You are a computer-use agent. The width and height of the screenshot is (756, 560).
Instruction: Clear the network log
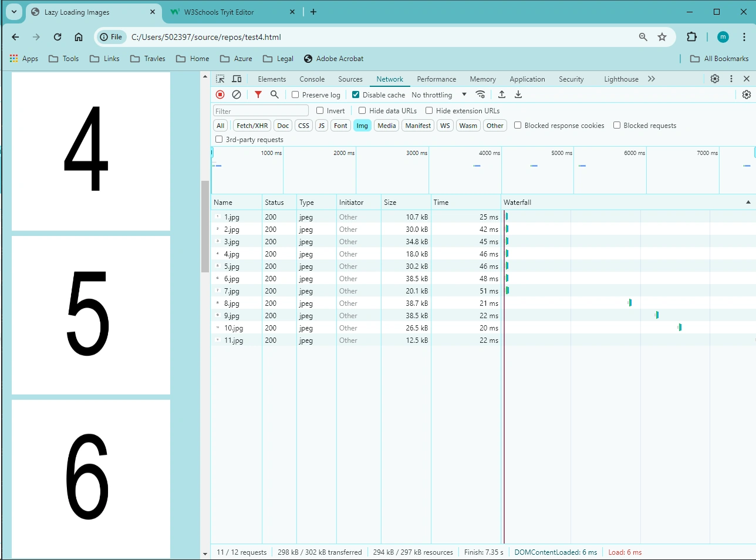pyautogui.click(x=237, y=95)
